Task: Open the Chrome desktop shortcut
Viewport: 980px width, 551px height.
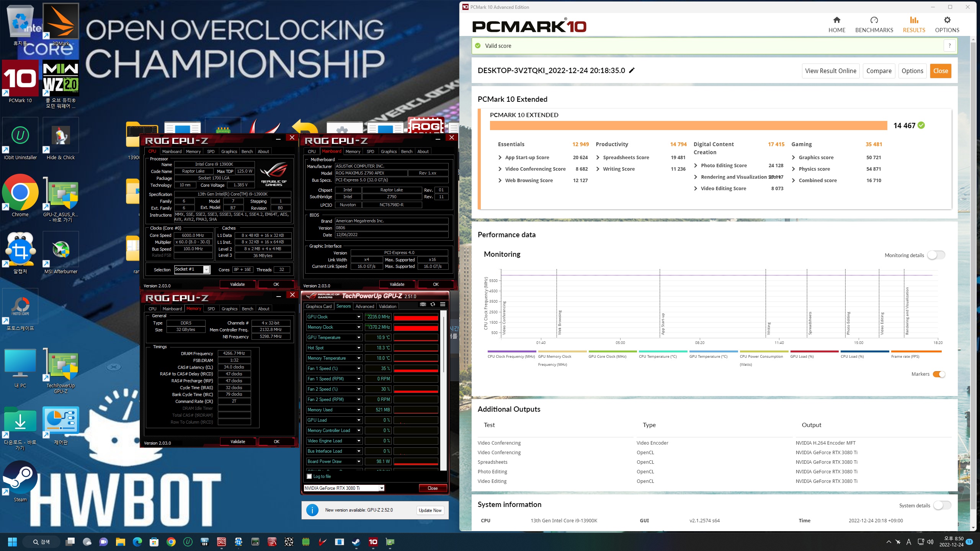Action: (20, 196)
